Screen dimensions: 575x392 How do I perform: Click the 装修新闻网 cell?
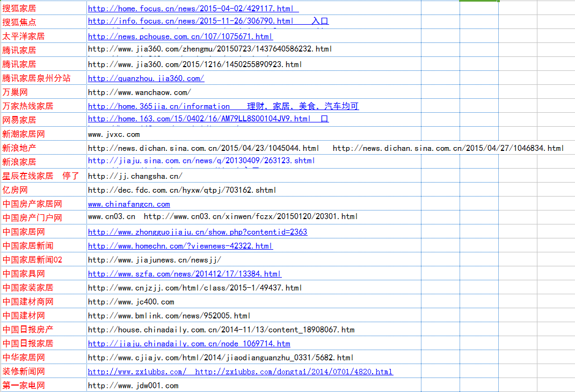point(44,371)
